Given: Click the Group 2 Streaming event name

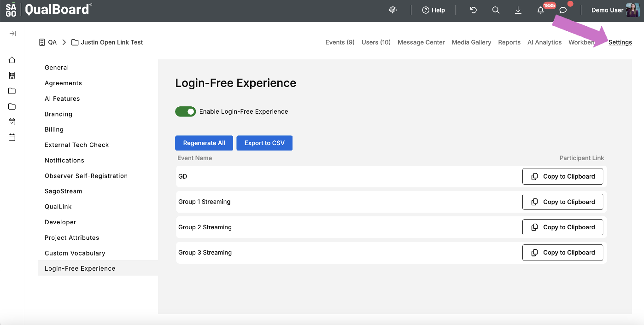Looking at the screenshot, I should (205, 227).
